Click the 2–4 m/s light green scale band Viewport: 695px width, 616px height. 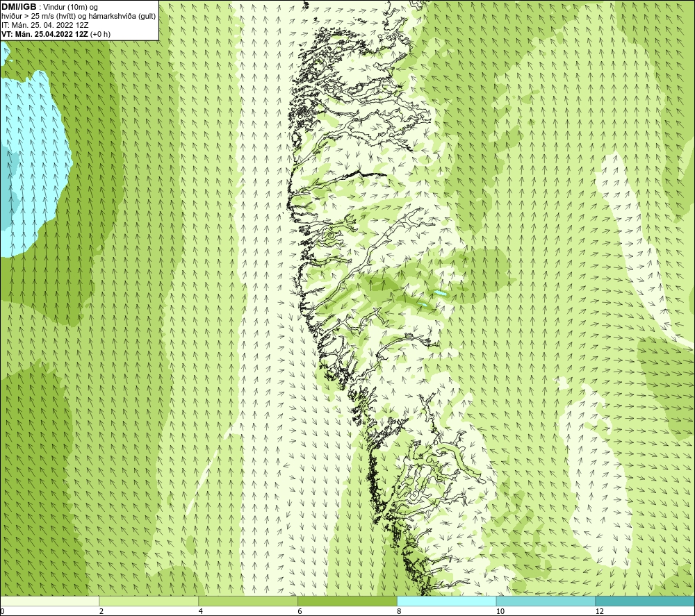149,601
